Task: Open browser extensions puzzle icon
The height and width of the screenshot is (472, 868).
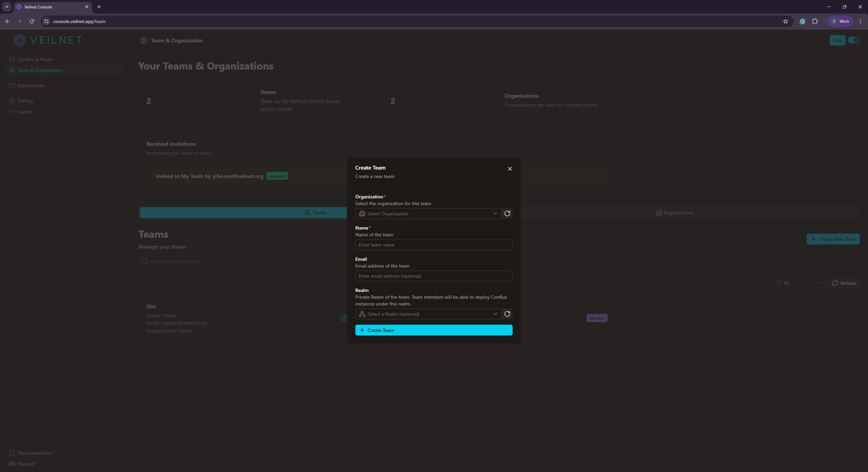Action: pos(815,21)
